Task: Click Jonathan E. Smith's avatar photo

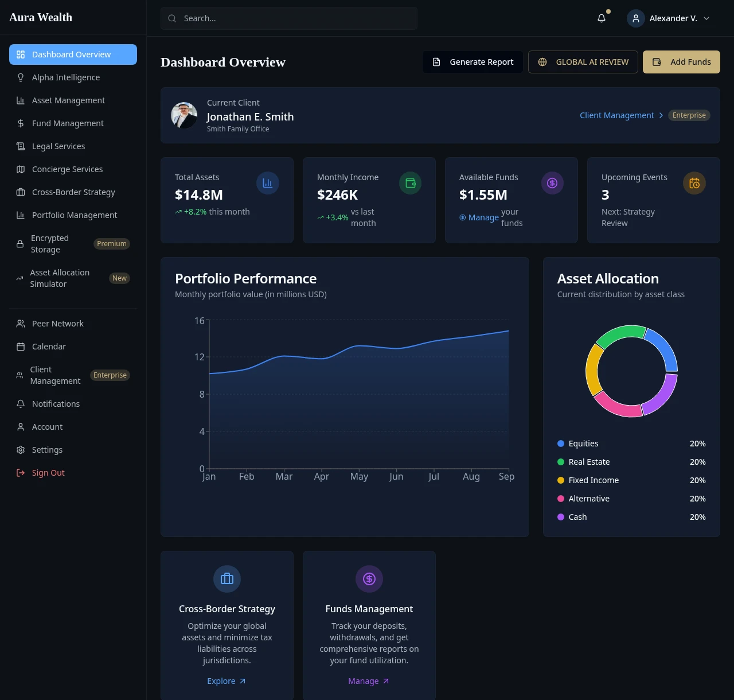Action: pos(184,115)
